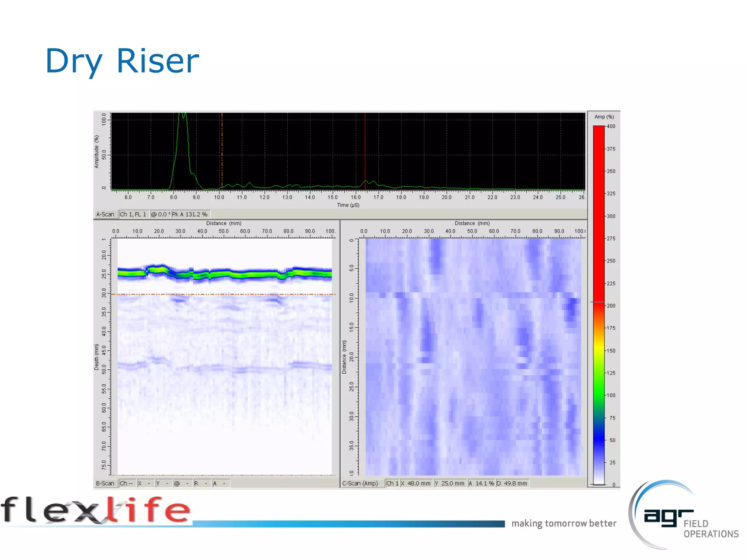
Task: Click the Pk A 131.2 % readout field
Action: pos(190,214)
